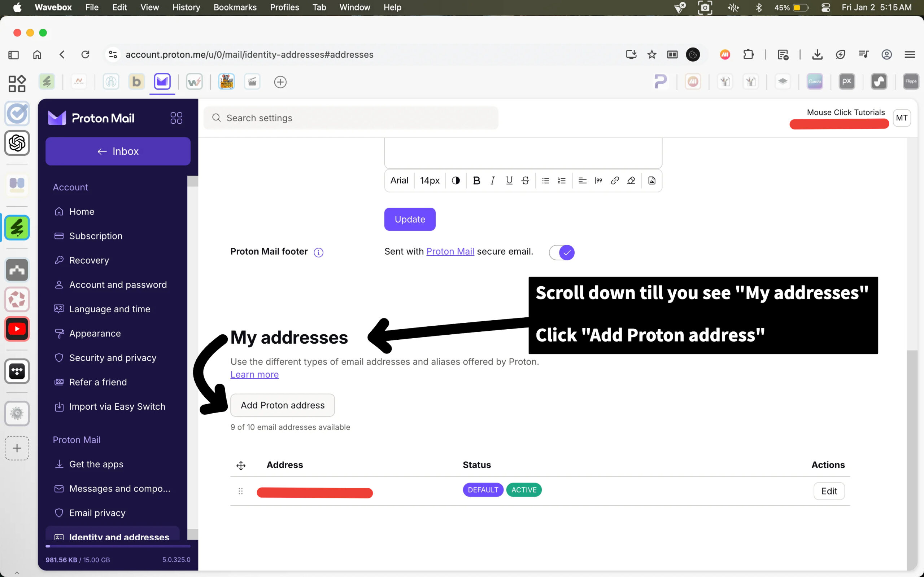The width and height of the screenshot is (924, 577).
Task: Open the Proton apps grid icon
Action: click(176, 118)
